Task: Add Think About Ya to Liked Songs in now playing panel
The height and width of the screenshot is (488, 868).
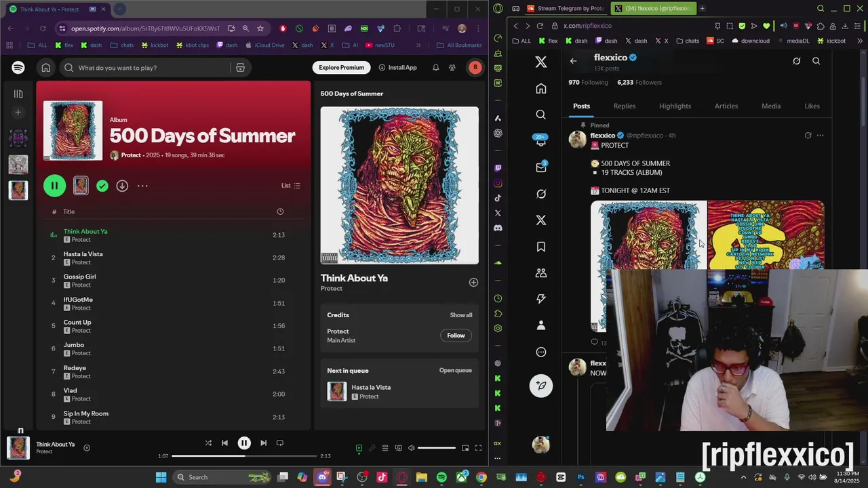Action: click(x=473, y=282)
